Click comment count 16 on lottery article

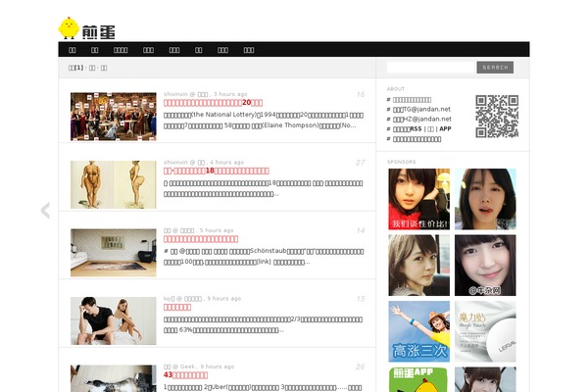click(361, 94)
